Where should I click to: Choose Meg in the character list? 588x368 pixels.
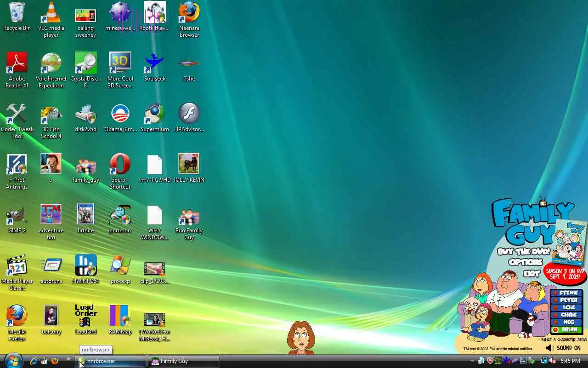(567, 322)
